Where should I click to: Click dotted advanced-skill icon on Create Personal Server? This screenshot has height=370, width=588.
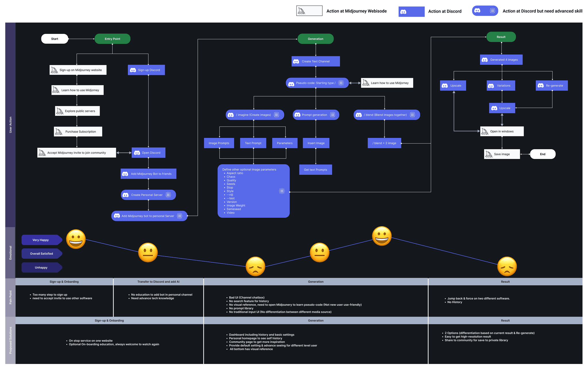coord(168,195)
